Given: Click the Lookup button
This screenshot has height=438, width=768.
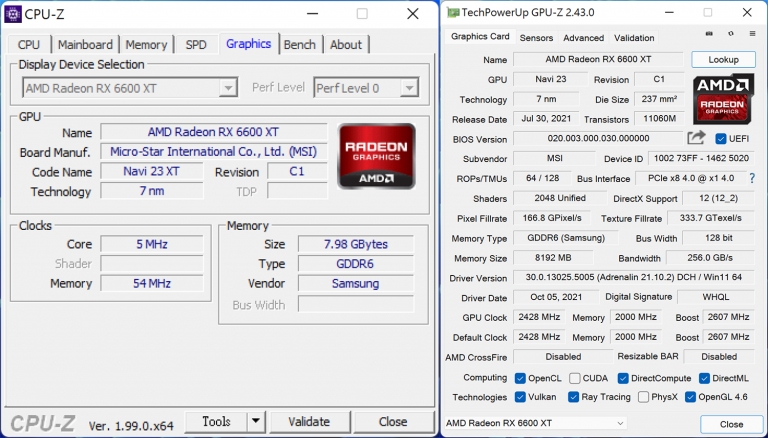Looking at the screenshot, I should [723, 59].
